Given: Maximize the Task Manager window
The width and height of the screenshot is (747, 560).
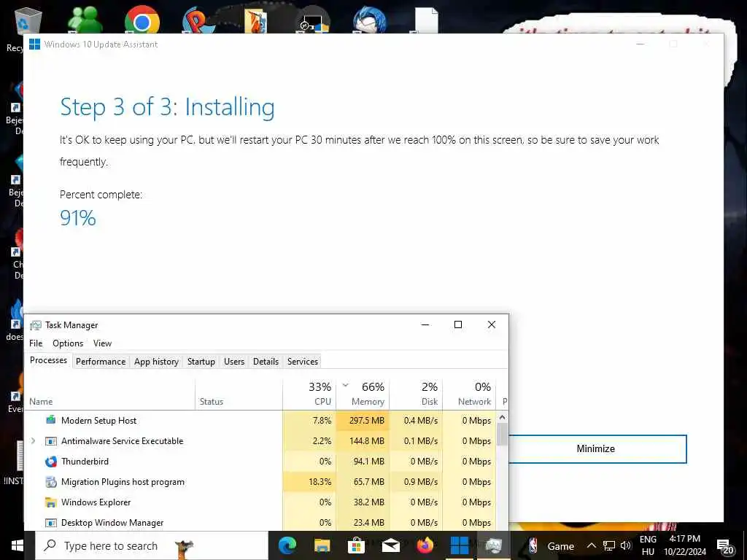Looking at the screenshot, I should [x=458, y=324].
